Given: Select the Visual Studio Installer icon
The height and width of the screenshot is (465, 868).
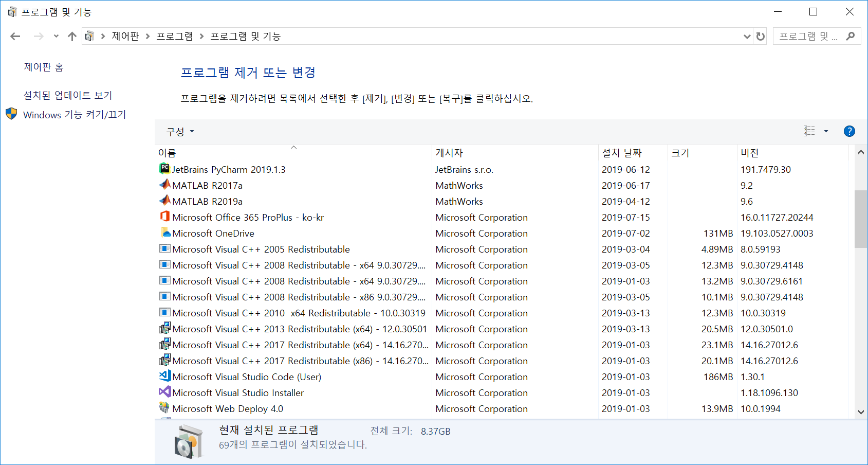Looking at the screenshot, I should (164, 392).
